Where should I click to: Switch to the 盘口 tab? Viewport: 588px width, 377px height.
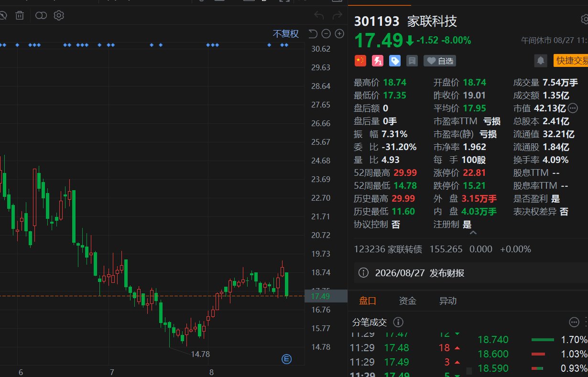point(368,301)
